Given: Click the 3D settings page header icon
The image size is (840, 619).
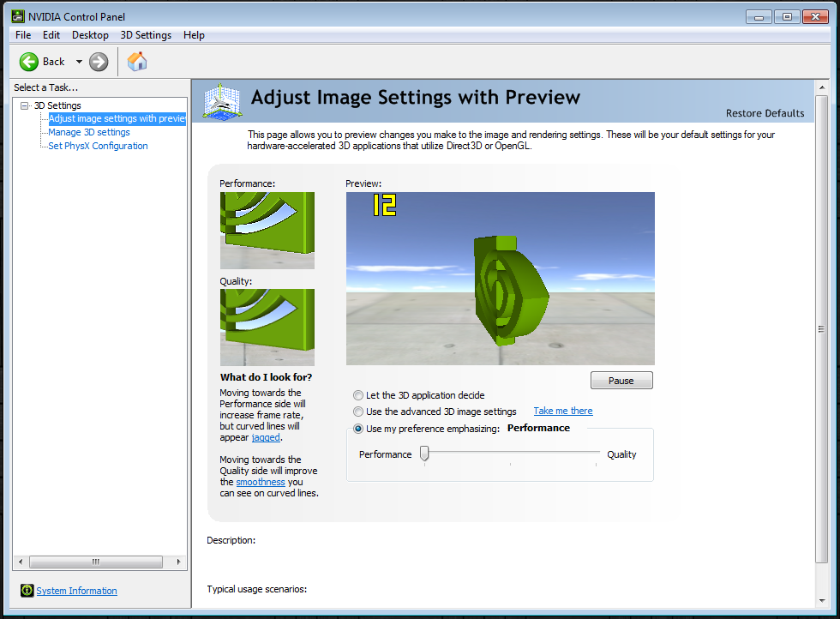Looking at the screenshot, I should 222,101.
